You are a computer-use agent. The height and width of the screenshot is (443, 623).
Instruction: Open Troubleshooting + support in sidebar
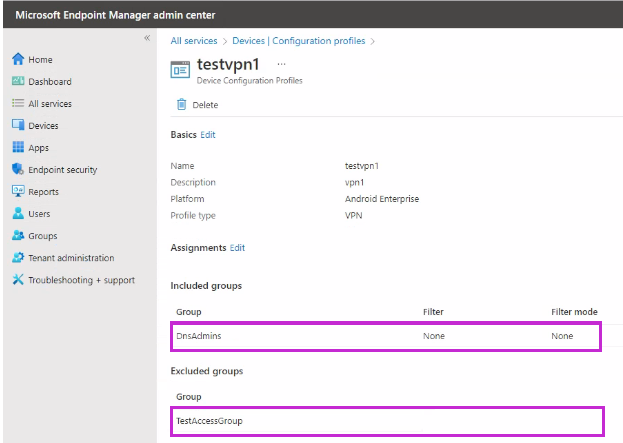[x=81, y=280]
